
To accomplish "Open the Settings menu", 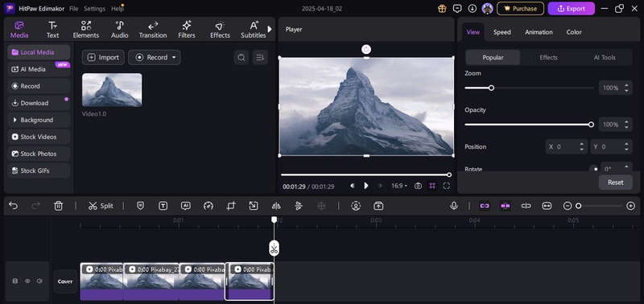I will coord(94,9).
